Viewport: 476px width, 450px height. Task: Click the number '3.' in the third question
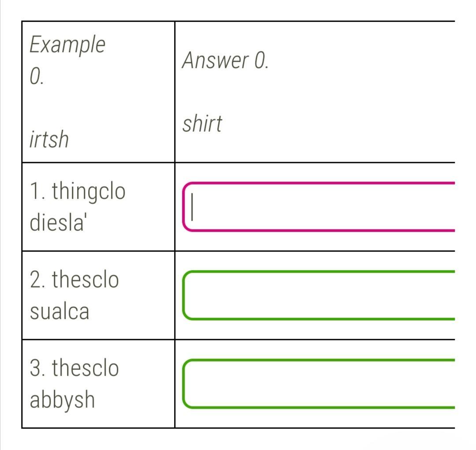[38, 369]
